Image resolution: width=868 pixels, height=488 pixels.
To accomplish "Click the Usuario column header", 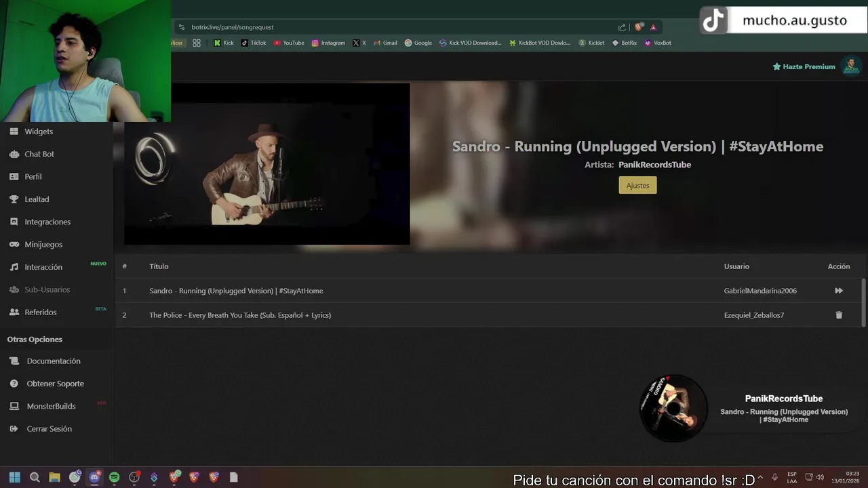I will click(736, 266).
